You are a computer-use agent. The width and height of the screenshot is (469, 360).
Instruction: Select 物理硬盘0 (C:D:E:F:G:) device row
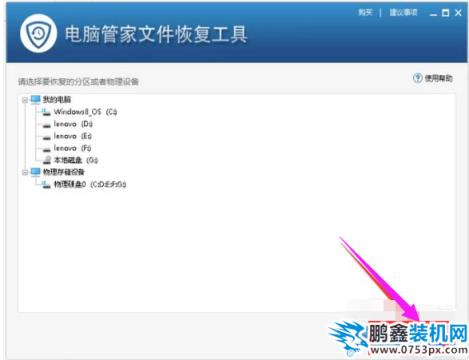coord(84,184)
